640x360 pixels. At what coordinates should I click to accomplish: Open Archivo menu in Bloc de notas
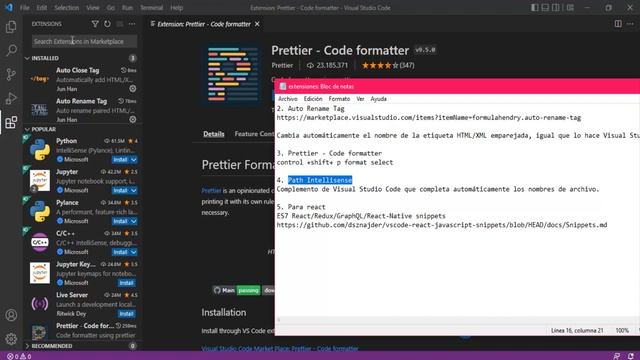pos(288,99)
